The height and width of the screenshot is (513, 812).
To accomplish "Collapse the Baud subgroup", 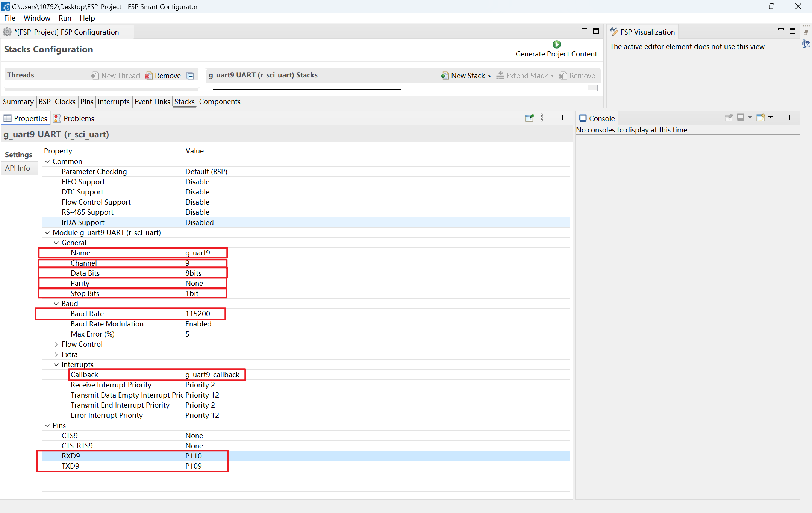I will click(56, 304).
